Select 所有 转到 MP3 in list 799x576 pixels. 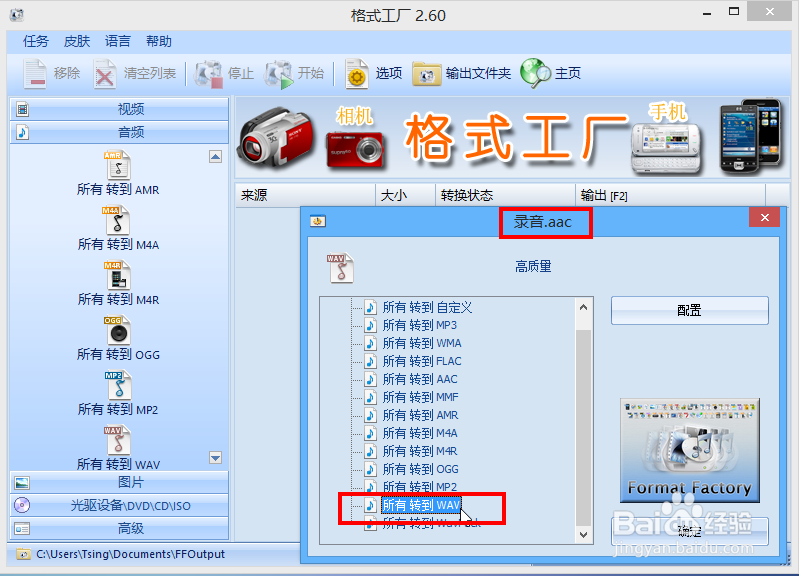click(x=420, y=325)
